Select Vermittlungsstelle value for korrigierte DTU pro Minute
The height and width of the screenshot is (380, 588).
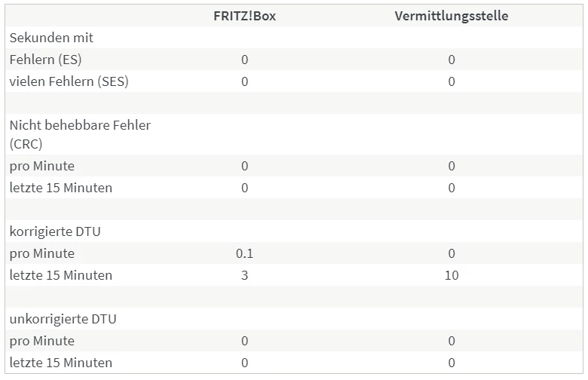[x=451, y=253]
